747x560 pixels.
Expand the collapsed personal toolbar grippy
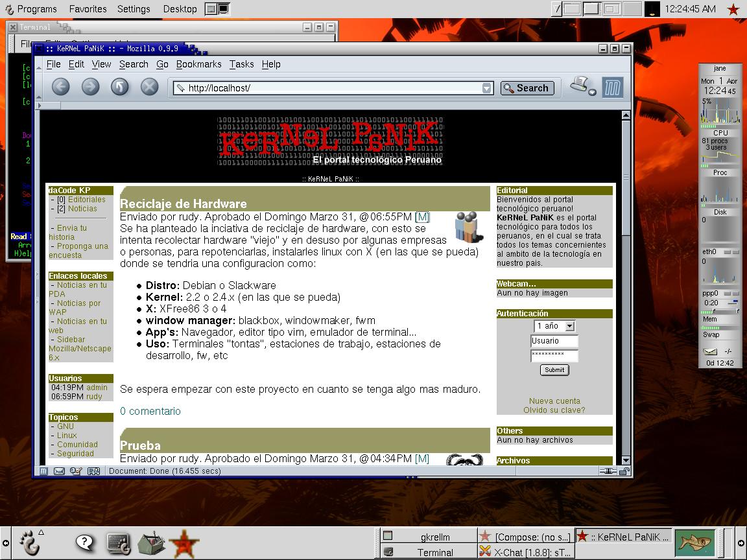pos(49,105)
